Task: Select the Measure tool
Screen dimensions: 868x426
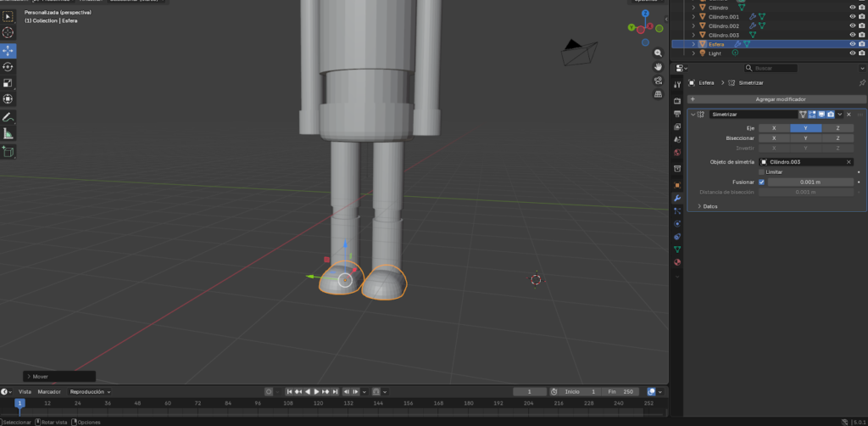Action: click(x=8, y=134)
